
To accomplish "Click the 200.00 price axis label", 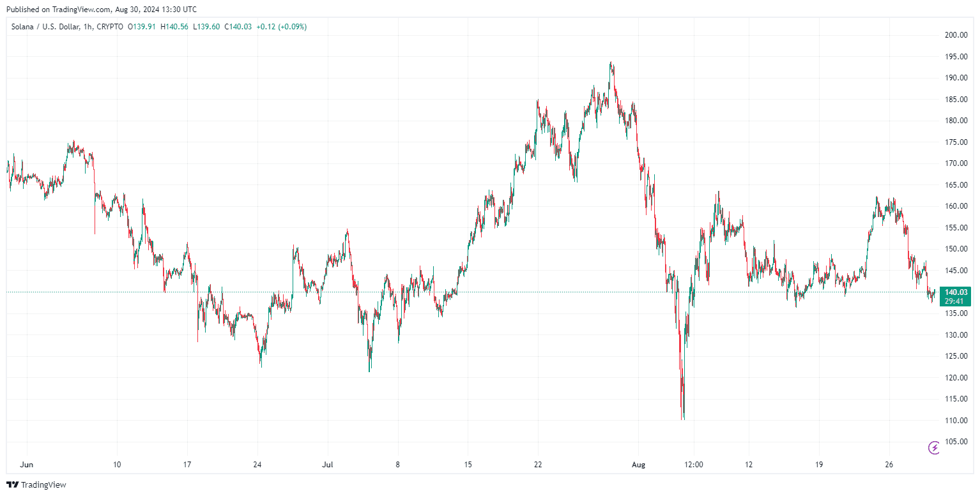I will click(x=956, y=35).
